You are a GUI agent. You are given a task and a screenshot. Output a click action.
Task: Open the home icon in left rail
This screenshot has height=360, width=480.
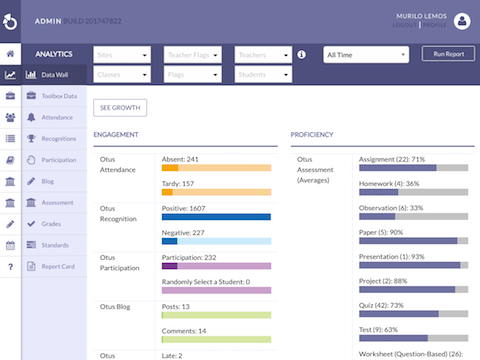pos(10,54)
